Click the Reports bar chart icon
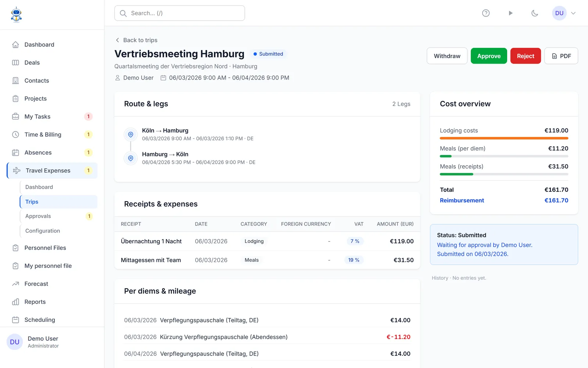 [15, 302]
